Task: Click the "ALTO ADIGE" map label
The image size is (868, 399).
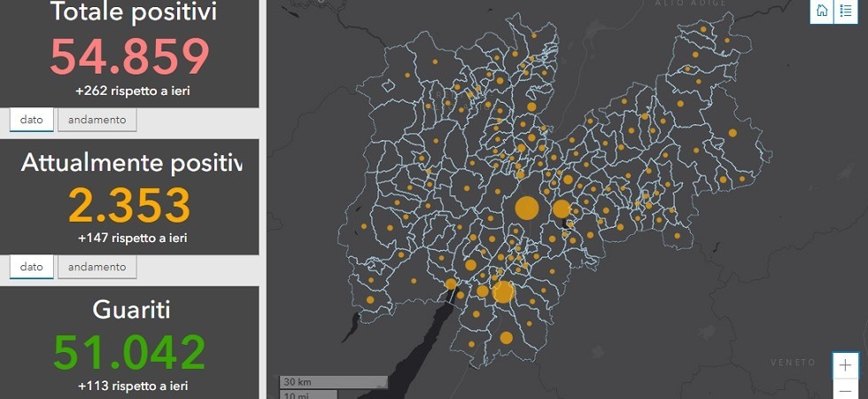Action: [689, 4]
